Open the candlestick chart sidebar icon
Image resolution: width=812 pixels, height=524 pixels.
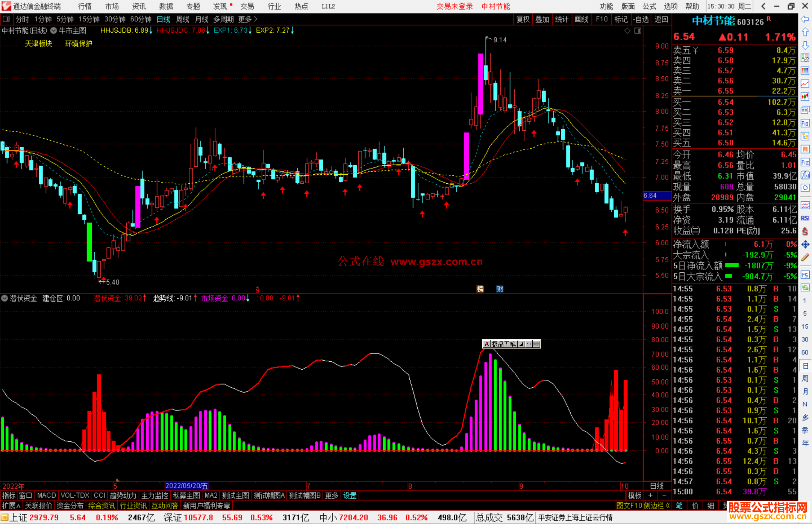[x=805, y=97]
